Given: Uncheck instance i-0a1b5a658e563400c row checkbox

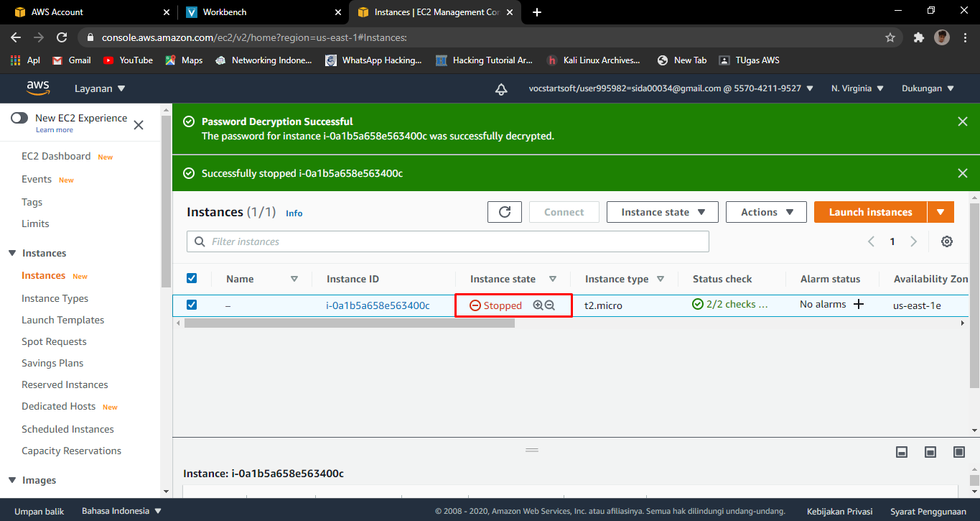Looking at the screenshot, I should click(x=192, y=305).
